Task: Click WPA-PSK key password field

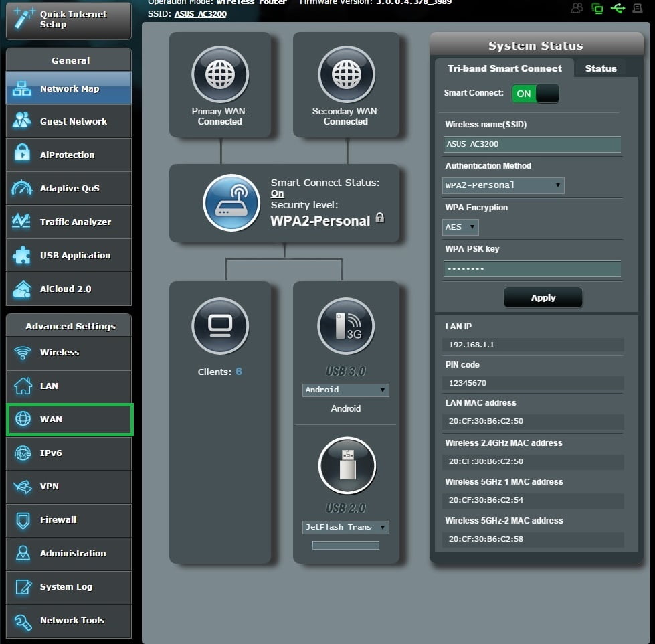Action: coord(532,268)
